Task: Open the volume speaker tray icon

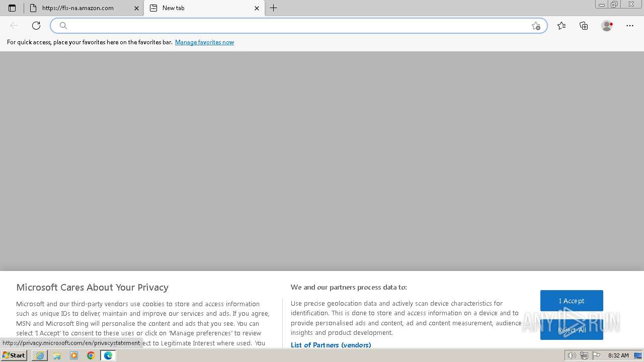Action: 572,355
